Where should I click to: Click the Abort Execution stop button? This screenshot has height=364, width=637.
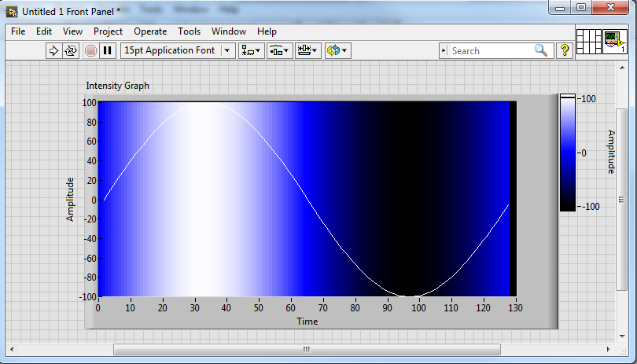tap(90, 51)
